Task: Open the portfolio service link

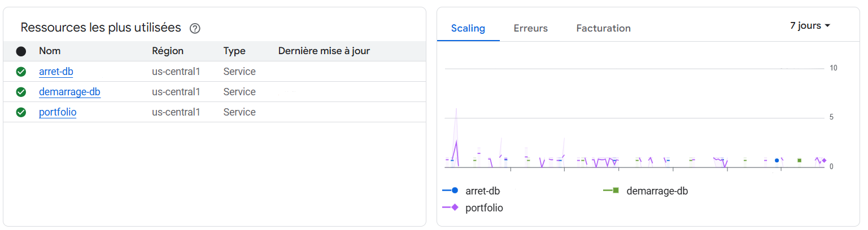Action: tap(58, 112)
